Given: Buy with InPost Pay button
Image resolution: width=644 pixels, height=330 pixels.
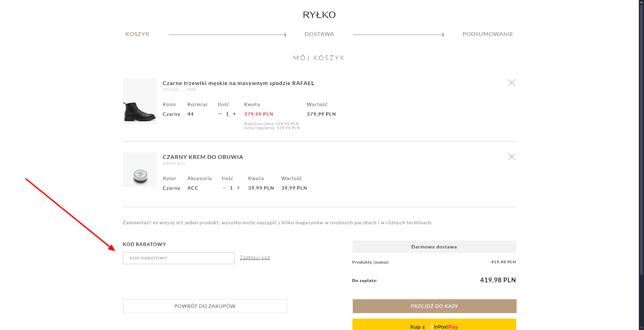Looking at the screenshot, I should tap(434, 325).
